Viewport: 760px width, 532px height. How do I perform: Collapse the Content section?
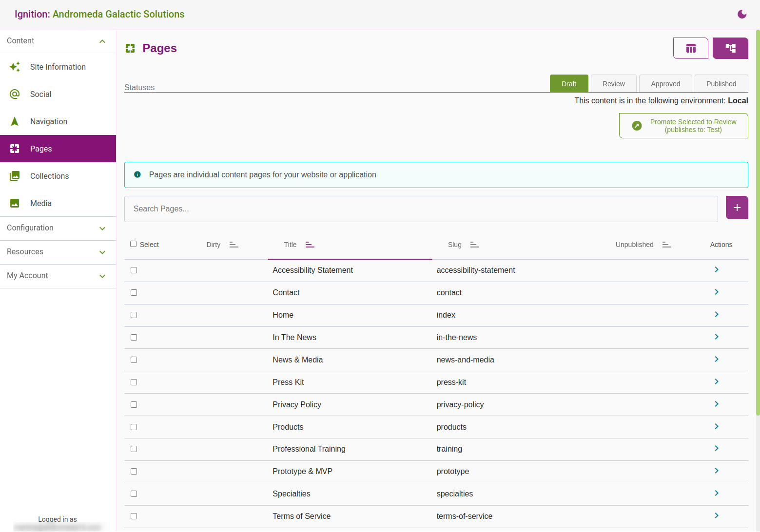click(58, 41)
